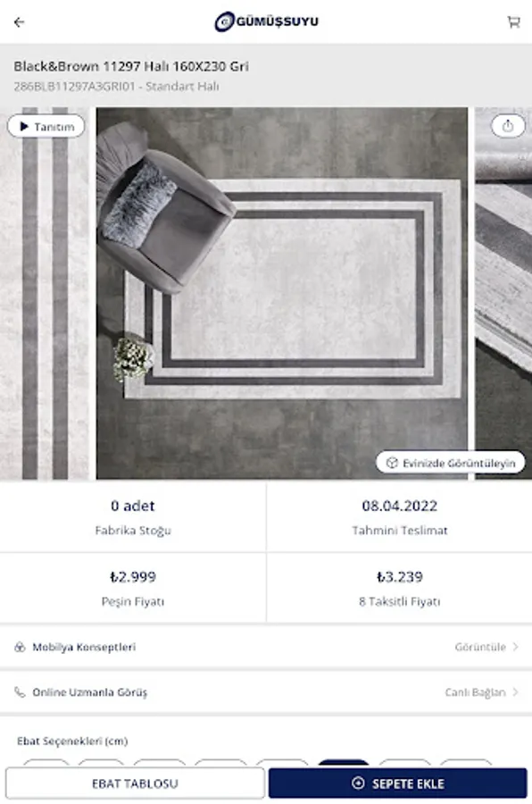This screenshot has width=532, height=804.
Task: Open the EBAT TABLOSU size chart
Action: [135, 783]
